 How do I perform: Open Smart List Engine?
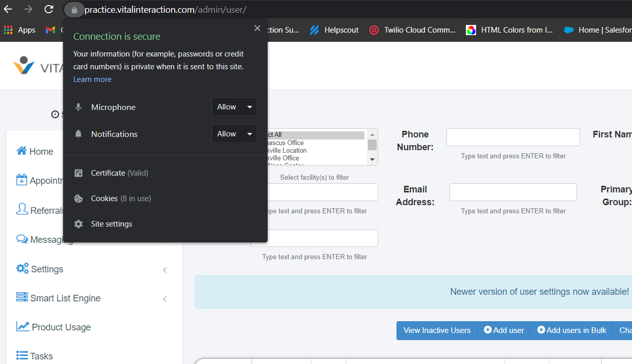pos(64,298)
